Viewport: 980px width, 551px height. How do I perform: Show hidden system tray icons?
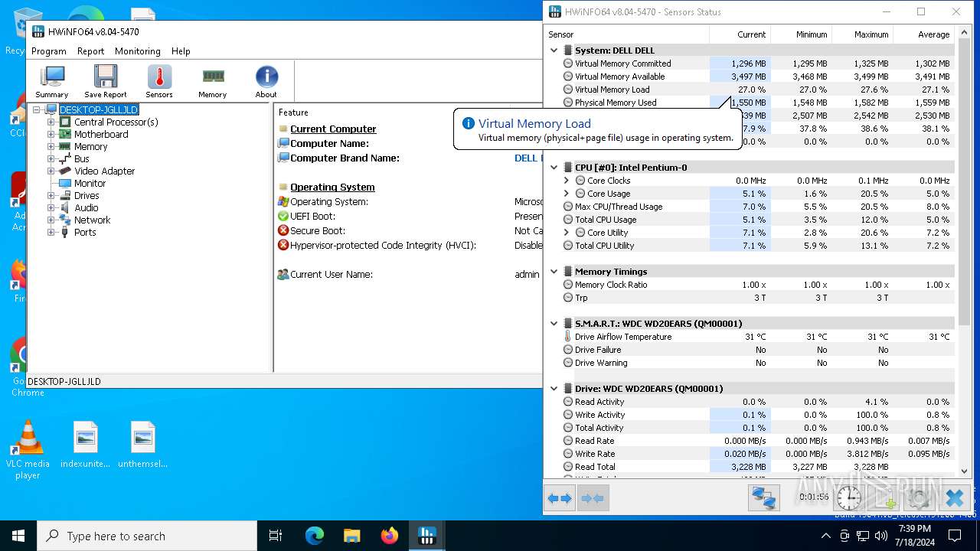[x=825, y=536]
